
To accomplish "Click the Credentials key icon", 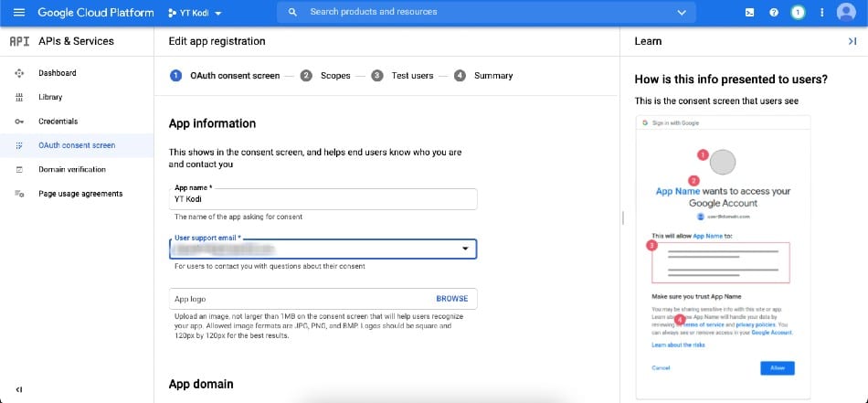I will click(x=19, y=122).
